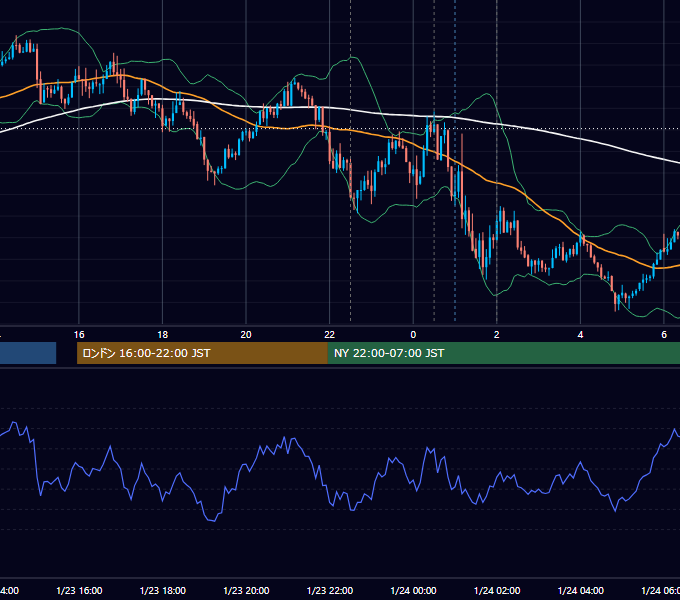Click the hour label 6 on price chart axis
680x600 pixels.
click(x=664, y=335)
